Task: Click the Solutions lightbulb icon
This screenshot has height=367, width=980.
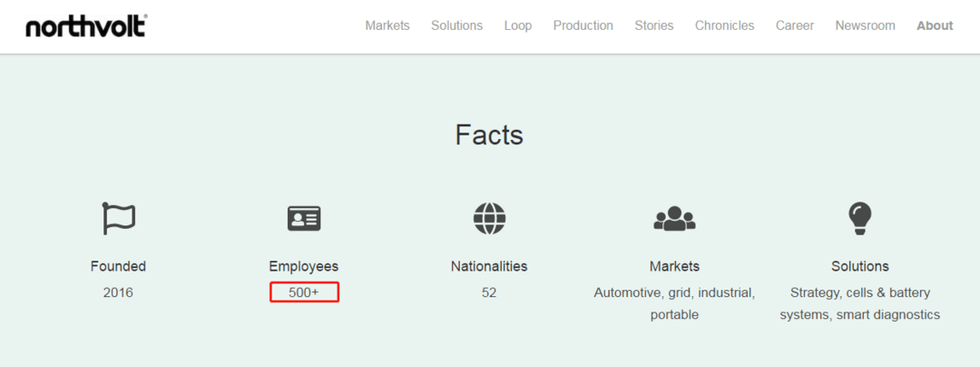Action: coord(859,218)
